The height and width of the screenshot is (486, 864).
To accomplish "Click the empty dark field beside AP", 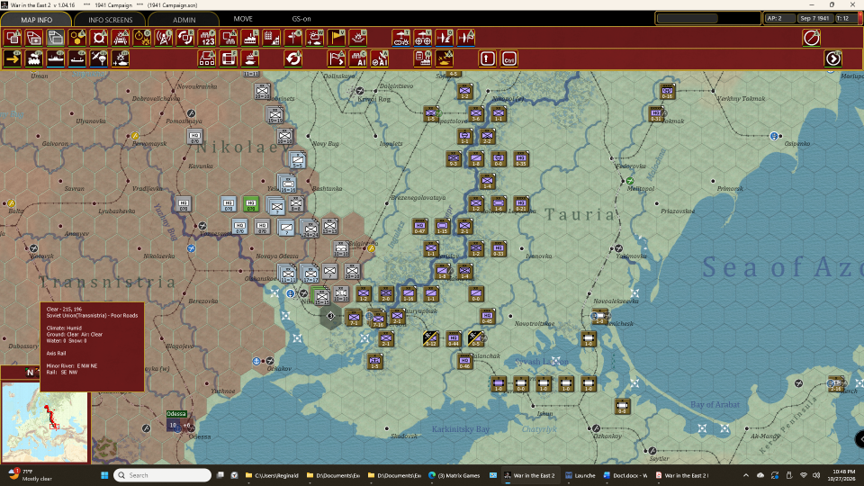I will [x=688, y=18].
